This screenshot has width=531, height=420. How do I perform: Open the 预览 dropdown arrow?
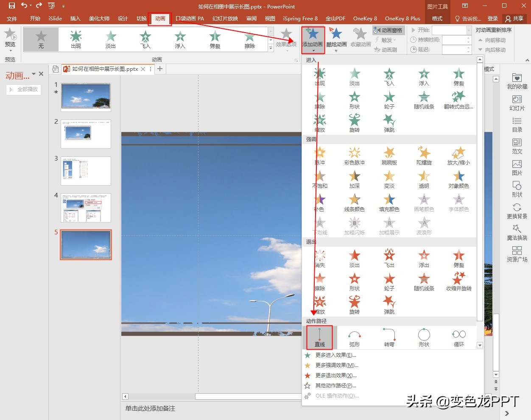(10, 51)
